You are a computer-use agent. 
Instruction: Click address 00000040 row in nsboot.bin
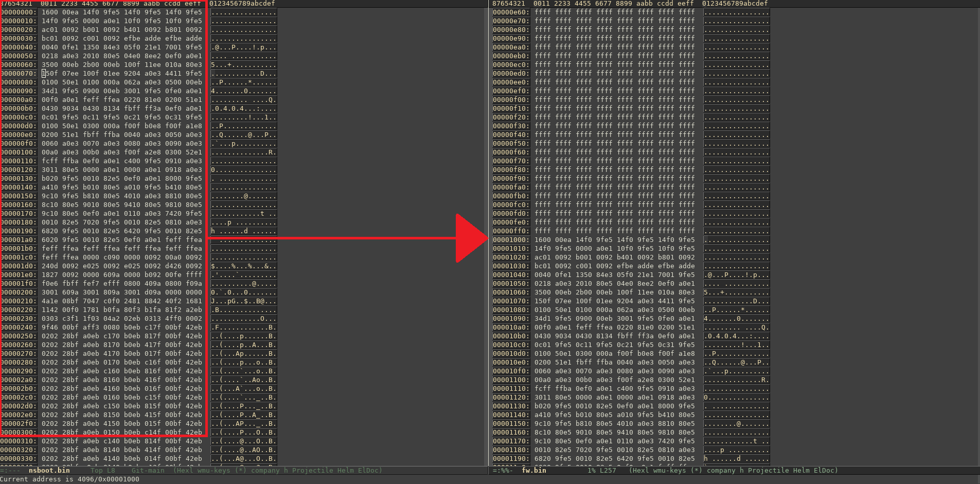click(x=138, y=47)
